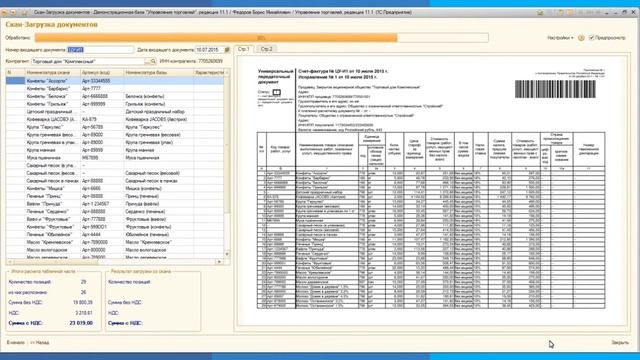
Task: Click the horizontal scrollbar under items table
Action: point(114,262)
